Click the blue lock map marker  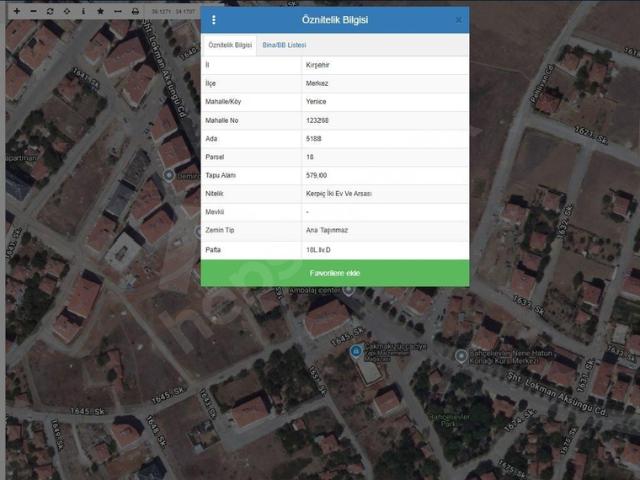click(x=356, y=351)
